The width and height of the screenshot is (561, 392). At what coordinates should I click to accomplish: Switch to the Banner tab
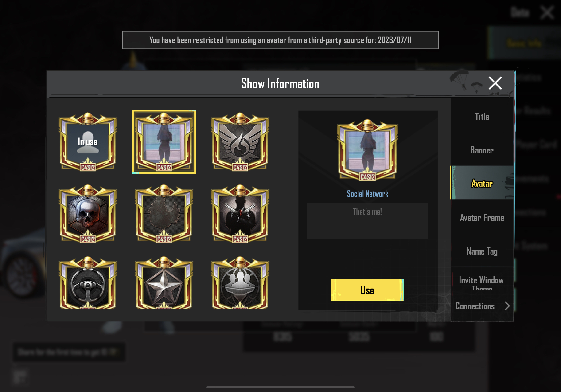pyautogui.click(x=482, y=150)
